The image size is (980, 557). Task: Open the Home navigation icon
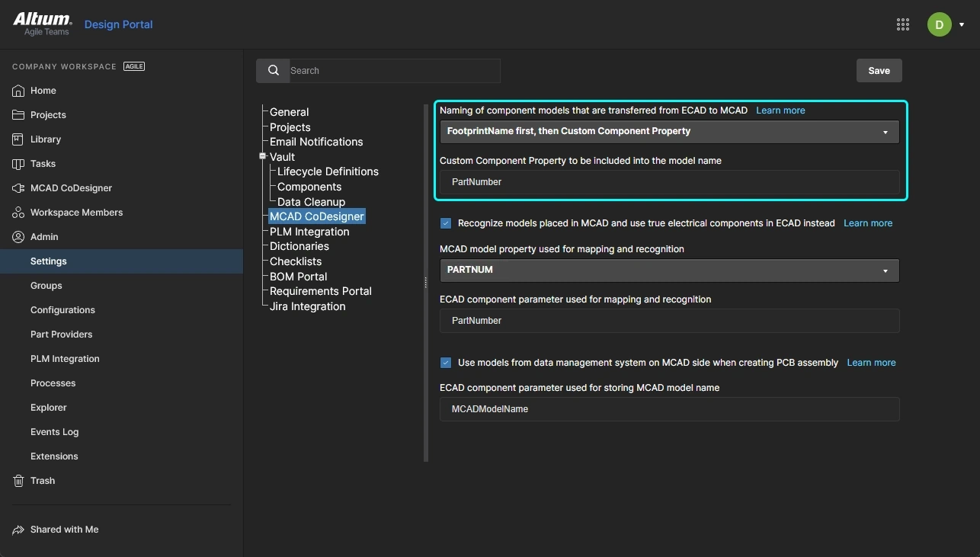point(18,91)
